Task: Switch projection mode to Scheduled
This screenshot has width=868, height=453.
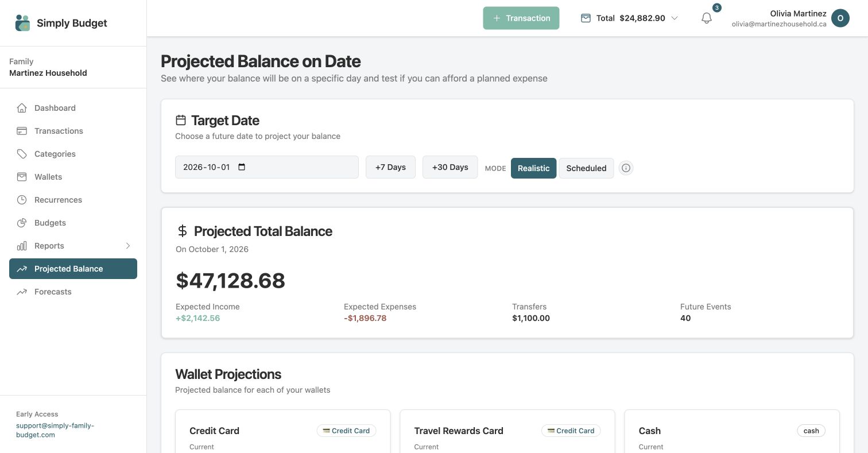Action: (x=586, y=168)
